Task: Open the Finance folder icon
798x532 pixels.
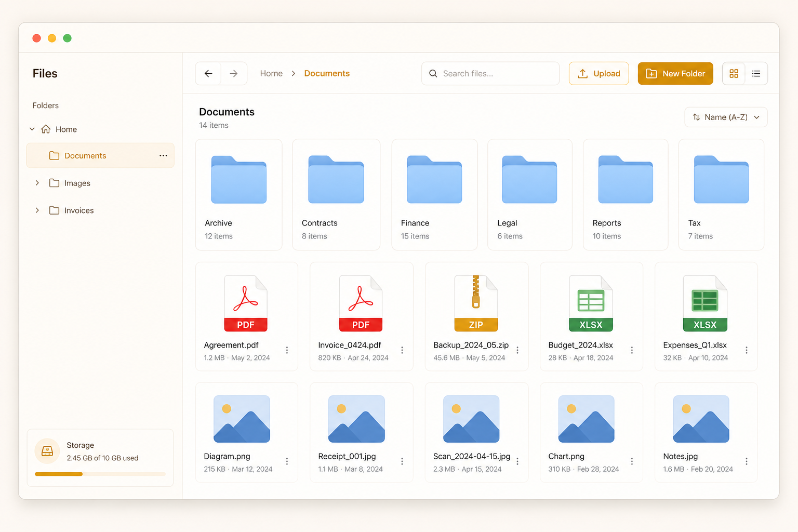Action: point(434,179)
